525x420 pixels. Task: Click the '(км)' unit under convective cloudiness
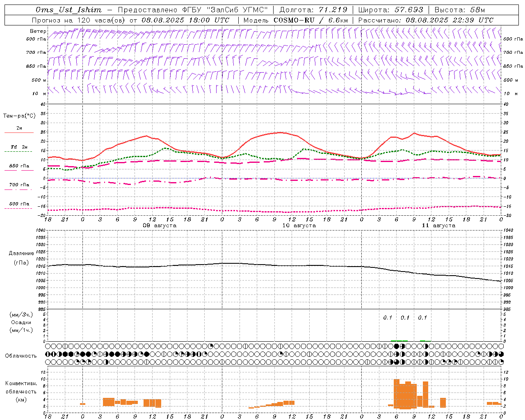click(x=21, y=399)
